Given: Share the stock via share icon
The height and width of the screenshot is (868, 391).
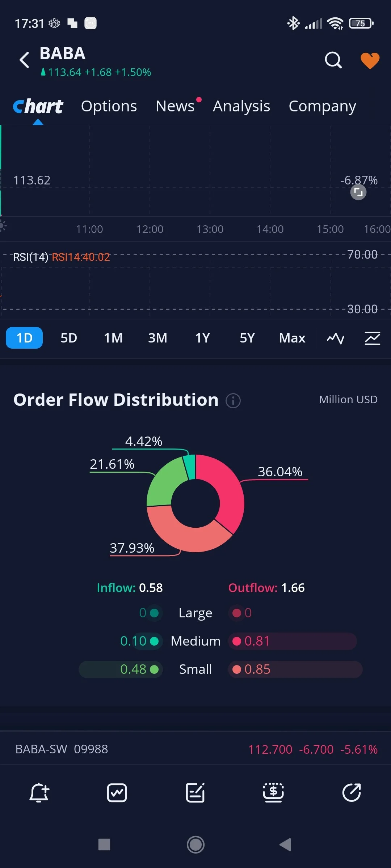Looking at the screenshot, I should (x=352, y=793).
